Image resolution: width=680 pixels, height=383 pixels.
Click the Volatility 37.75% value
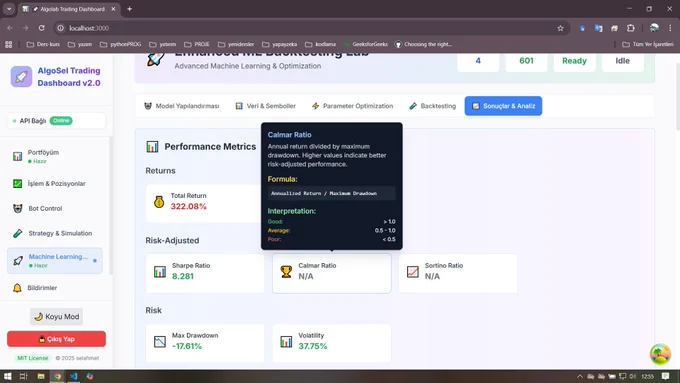313,346
